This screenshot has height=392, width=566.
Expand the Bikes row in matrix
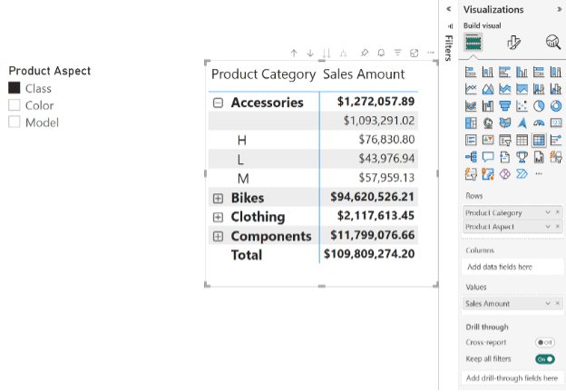[218, 198]
